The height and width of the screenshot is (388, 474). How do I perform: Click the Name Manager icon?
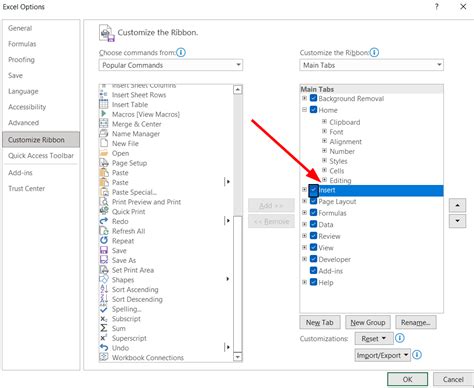[x=104, y=133]
